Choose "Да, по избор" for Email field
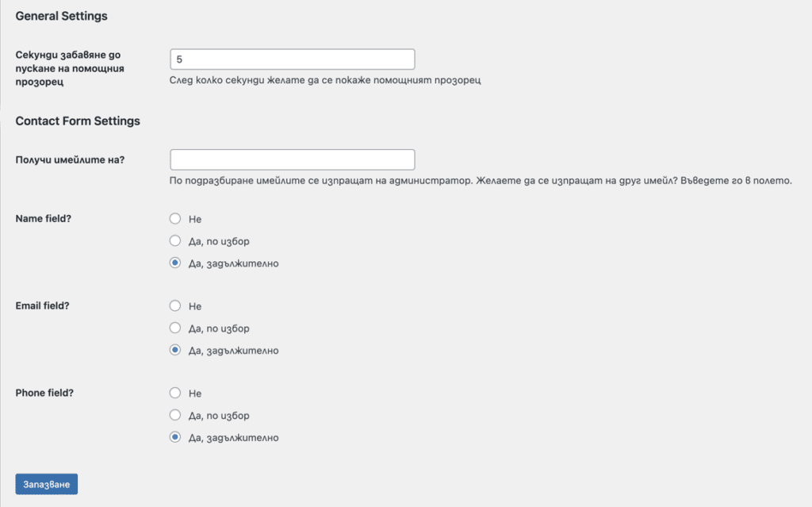The image size is (812, 507). tap(174, 328)
